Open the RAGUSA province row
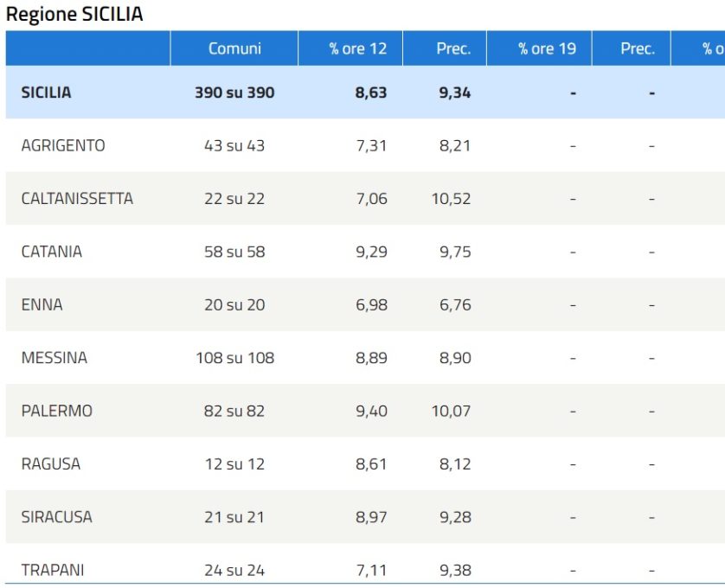725x588 pixels. [x=51, y=463]
